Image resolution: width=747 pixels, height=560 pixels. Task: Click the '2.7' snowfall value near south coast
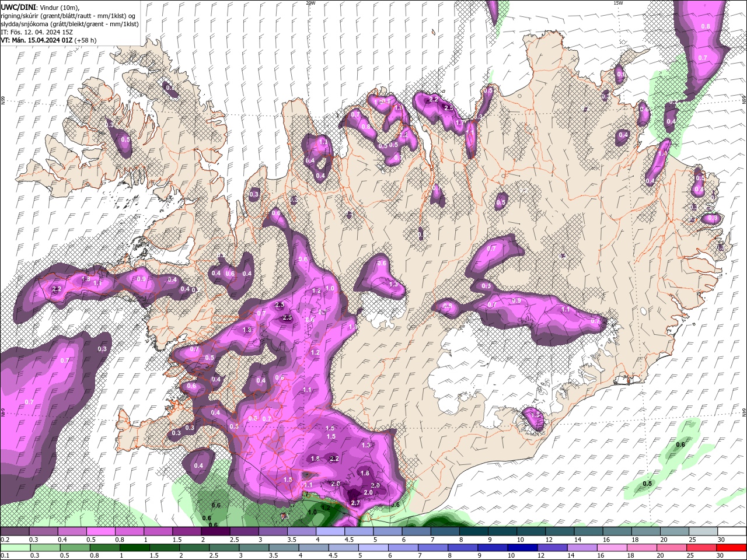(x=355, y=503)
